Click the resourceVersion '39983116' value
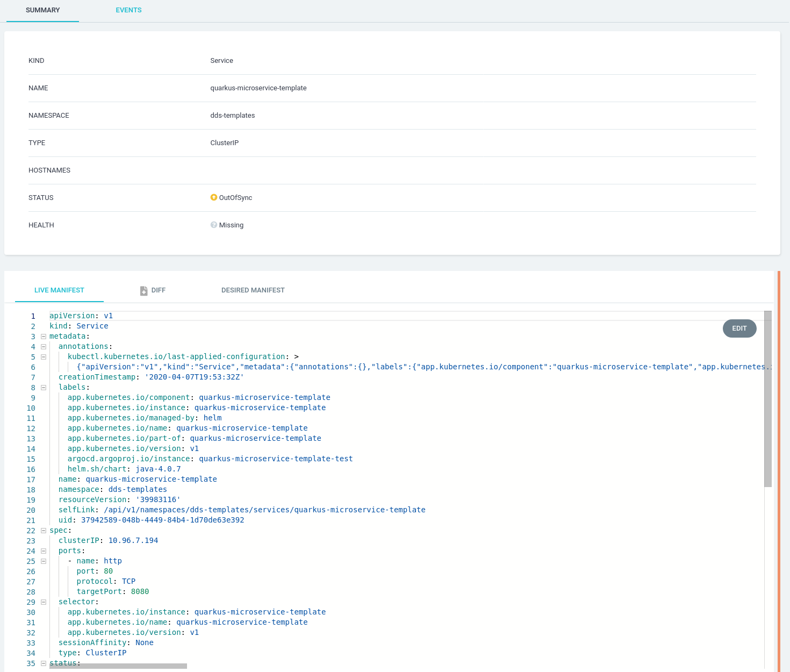The width and height of the screenshot is (790, 672). point(158,500)
